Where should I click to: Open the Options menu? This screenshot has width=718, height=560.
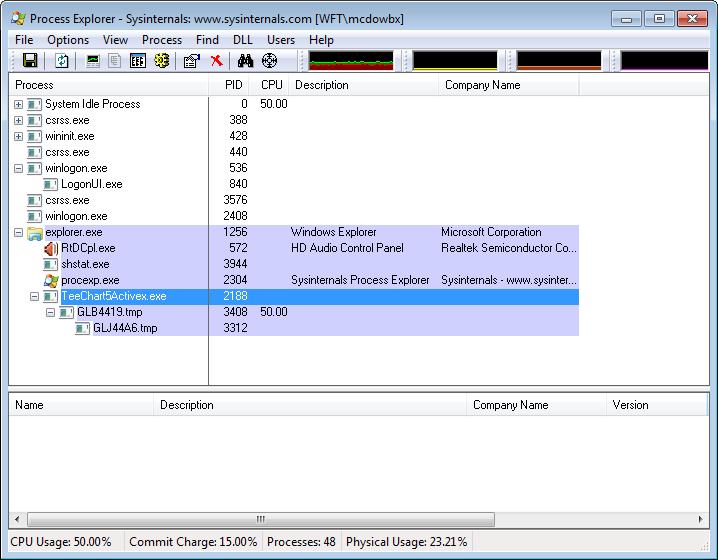click(68, 40)
